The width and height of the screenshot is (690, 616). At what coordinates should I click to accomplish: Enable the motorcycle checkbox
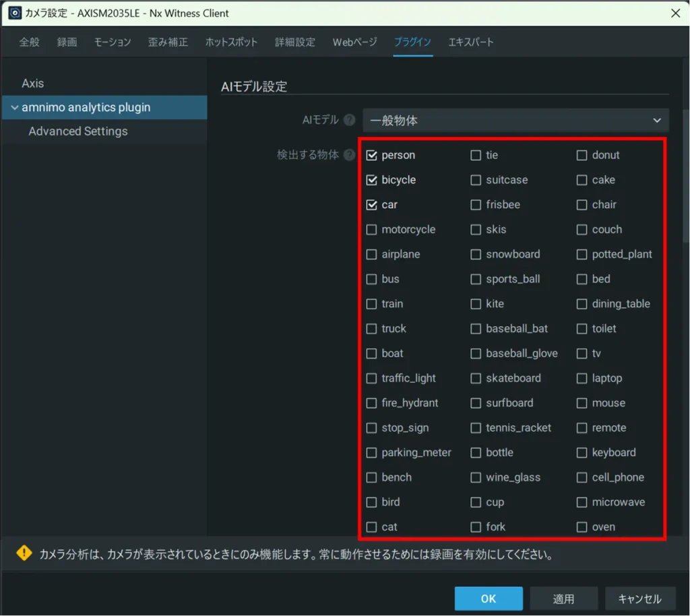(371, 230)
